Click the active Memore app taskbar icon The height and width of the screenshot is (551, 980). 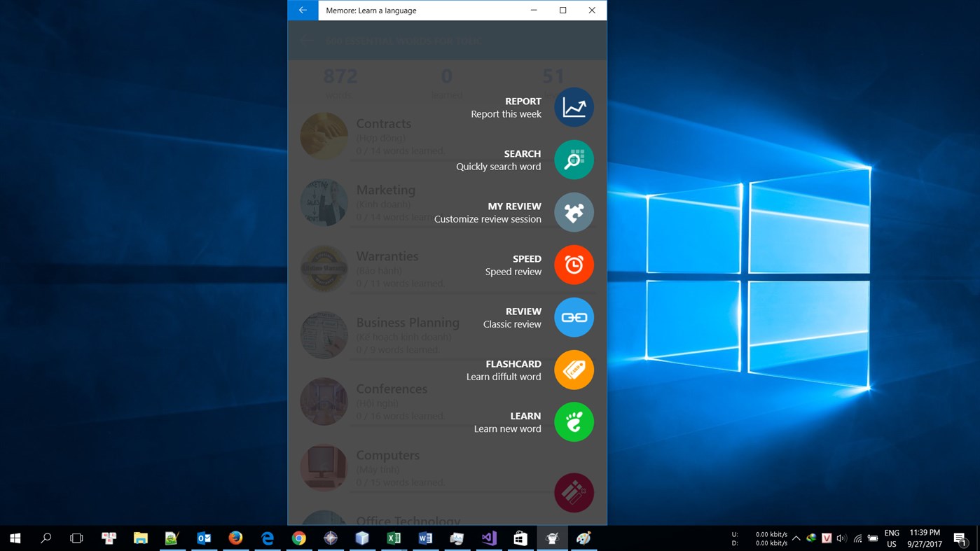pyautogui.click(x=552, y=538)
